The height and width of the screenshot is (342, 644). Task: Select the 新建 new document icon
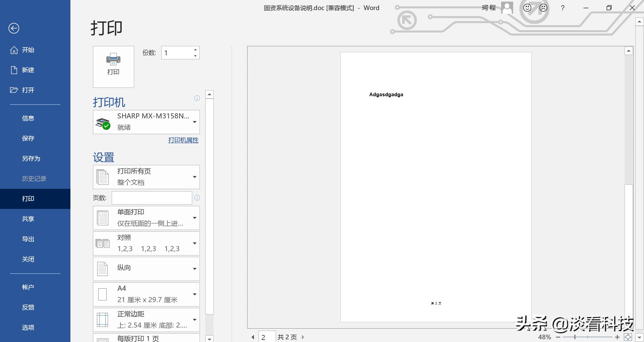(14, 70)
